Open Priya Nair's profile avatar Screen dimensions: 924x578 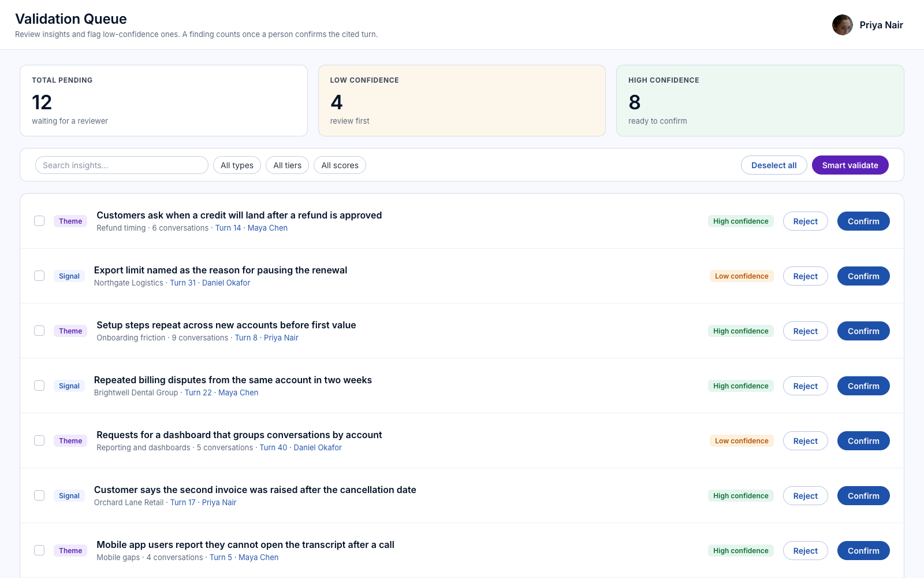(x=843, y=25)
